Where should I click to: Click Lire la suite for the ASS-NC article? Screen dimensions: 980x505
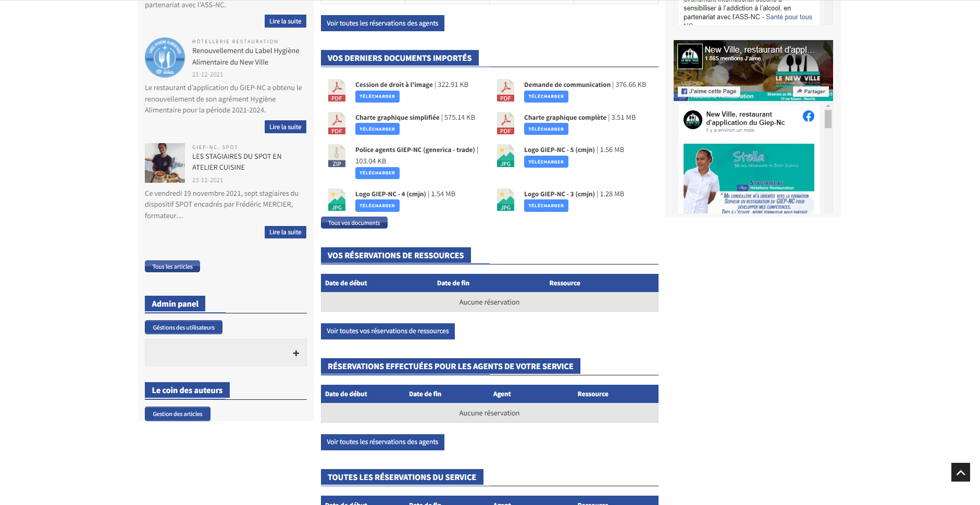286,21
